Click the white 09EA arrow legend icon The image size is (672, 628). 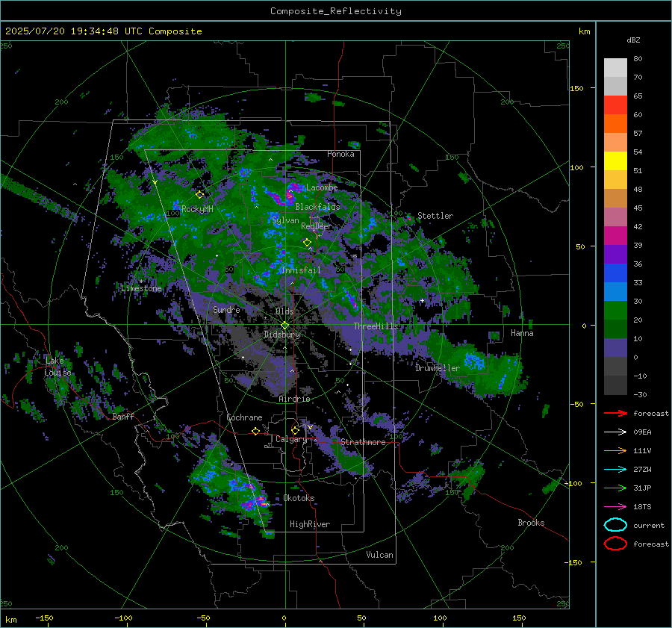(615, 432)
